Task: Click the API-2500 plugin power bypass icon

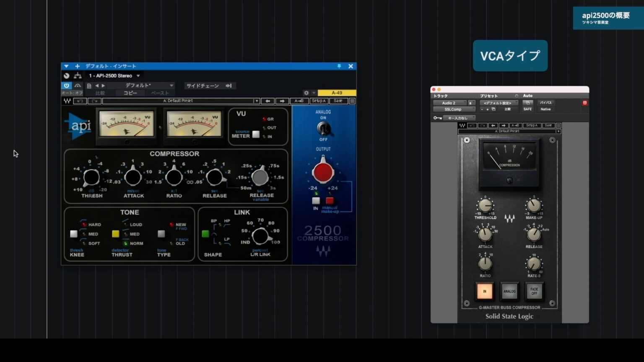Action: click(x=66, y=85)
